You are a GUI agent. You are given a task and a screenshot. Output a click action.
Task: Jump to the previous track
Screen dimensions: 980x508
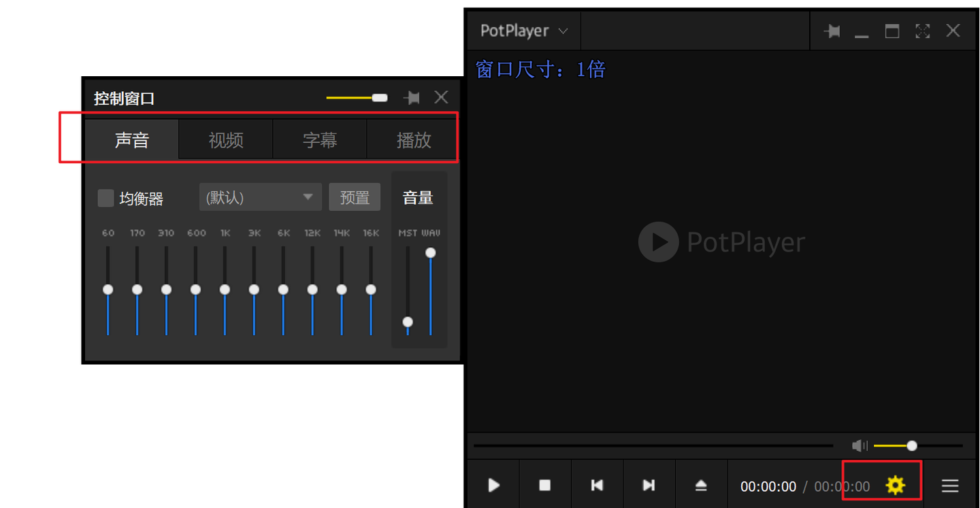pos(597,485)
